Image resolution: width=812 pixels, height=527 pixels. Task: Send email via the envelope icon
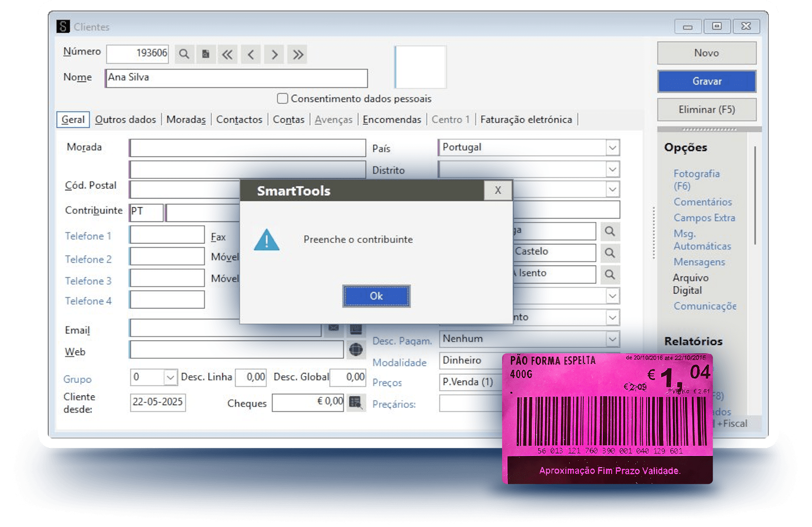tap(334, 328)
